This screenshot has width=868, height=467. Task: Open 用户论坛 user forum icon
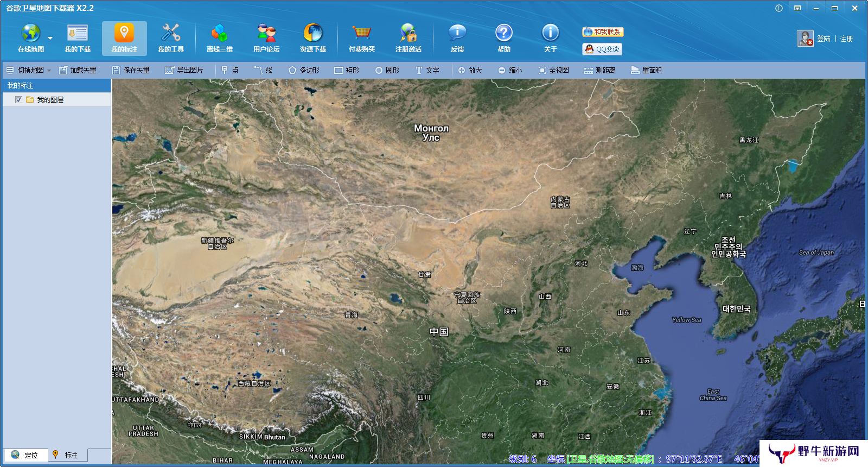tap(266, 33)
